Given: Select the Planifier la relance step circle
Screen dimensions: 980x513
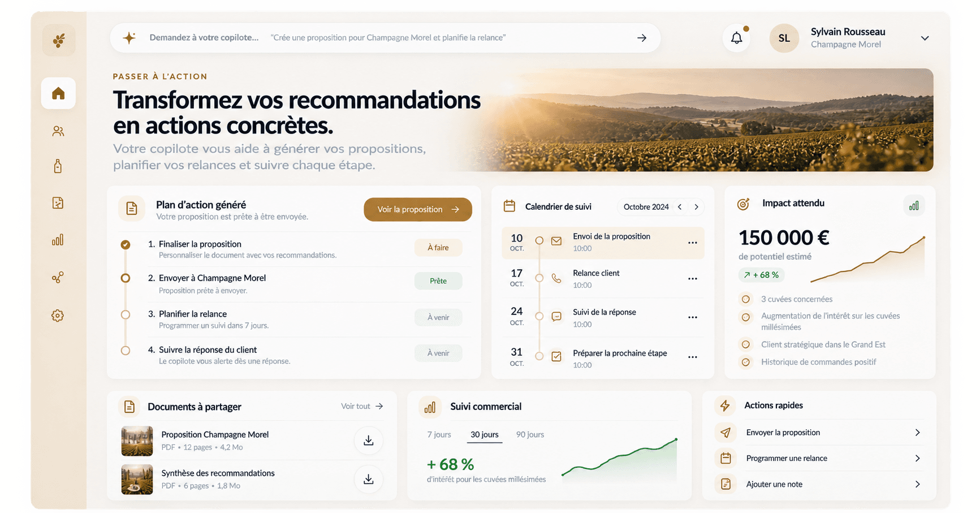Looking at the screenshot, I should (x=126, y=314).
